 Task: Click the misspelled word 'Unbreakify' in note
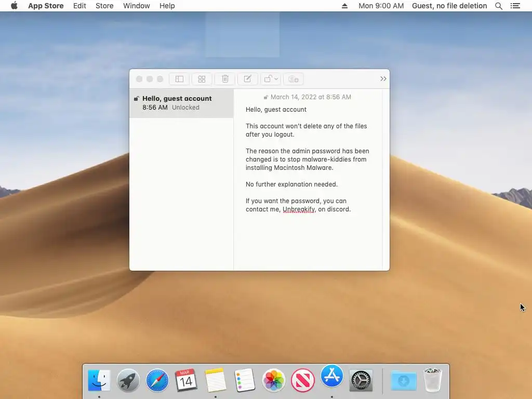(299, 209)
